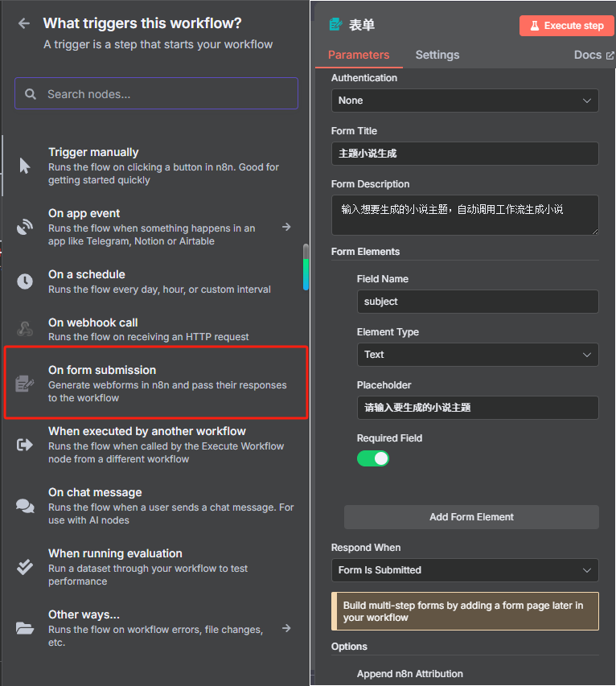Open the Docs external link
616x686 pixels.
click(x=593, y=55)
